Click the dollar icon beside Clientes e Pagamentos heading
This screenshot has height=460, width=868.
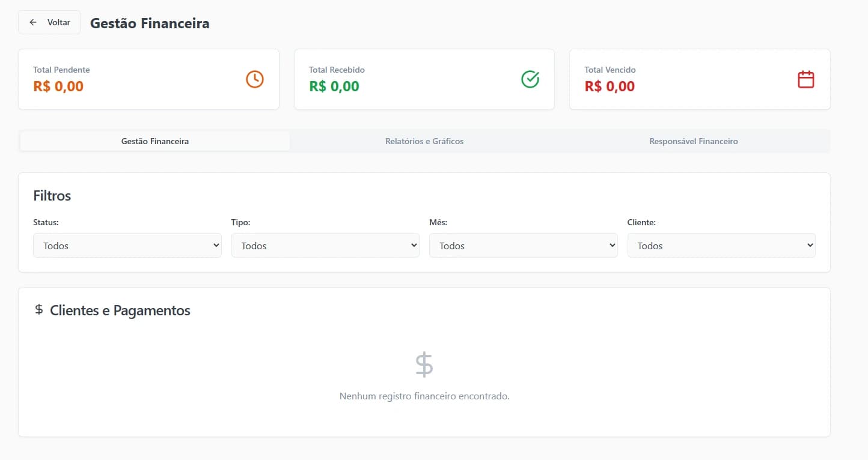(x=39, y=310)
